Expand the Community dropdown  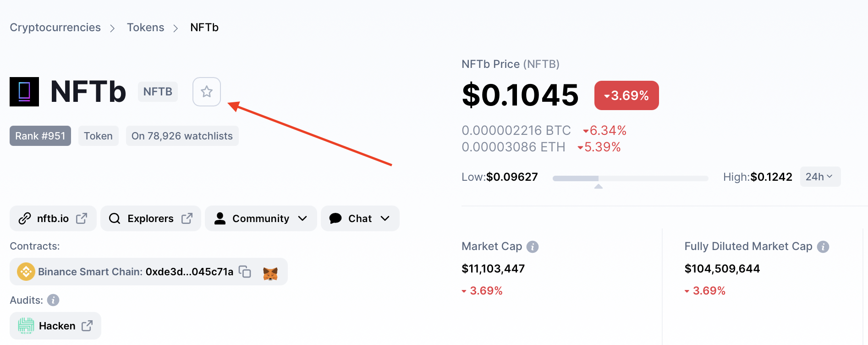click(x=261, y=218)
